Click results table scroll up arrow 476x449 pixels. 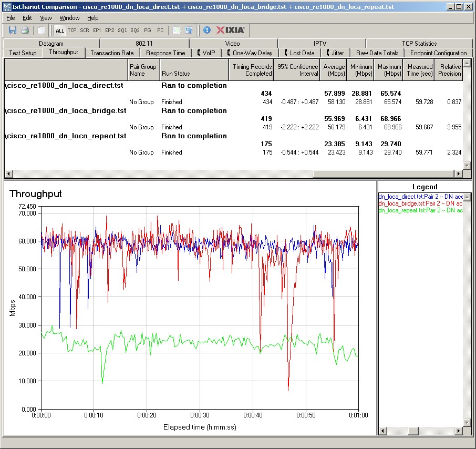467,63
